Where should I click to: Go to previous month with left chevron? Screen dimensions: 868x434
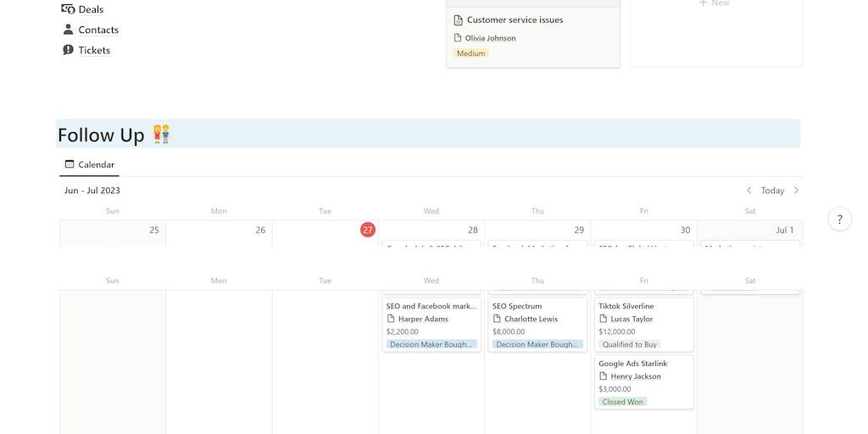click(x=749, y=191)
